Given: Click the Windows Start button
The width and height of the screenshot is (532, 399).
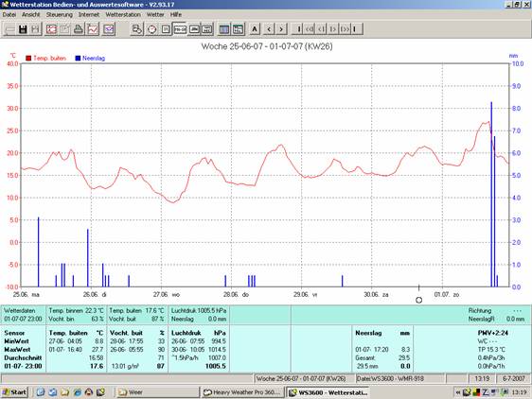Looking at the screenshot, I should coord(14,392).
